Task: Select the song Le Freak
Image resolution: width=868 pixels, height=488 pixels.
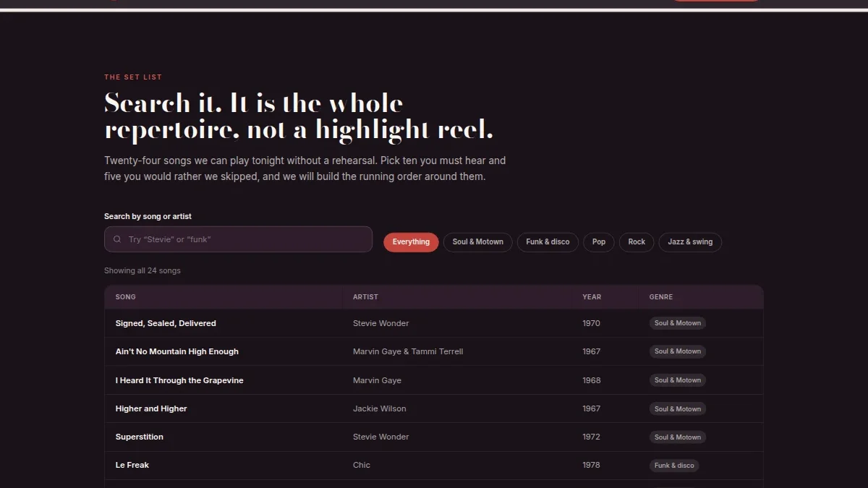Action: pos(132,465)
